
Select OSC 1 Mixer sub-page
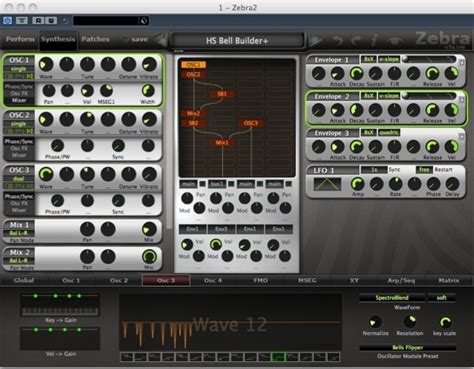19,100
